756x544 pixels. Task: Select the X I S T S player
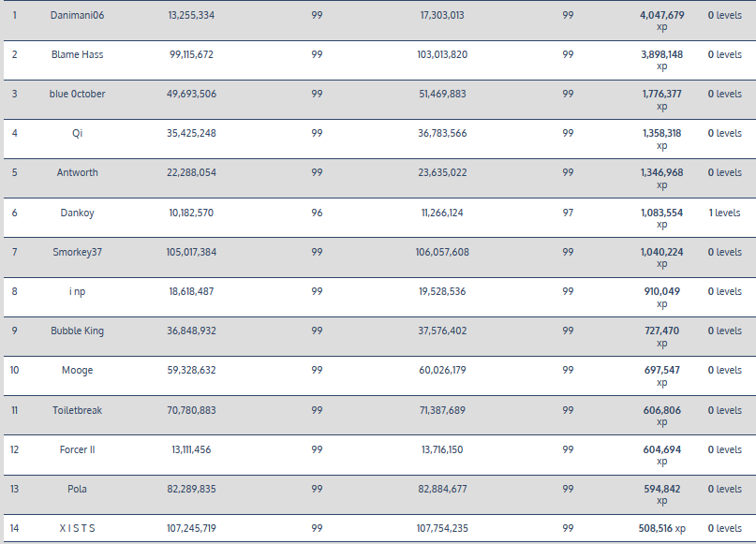pyautogui.click(x=78, y=528)
